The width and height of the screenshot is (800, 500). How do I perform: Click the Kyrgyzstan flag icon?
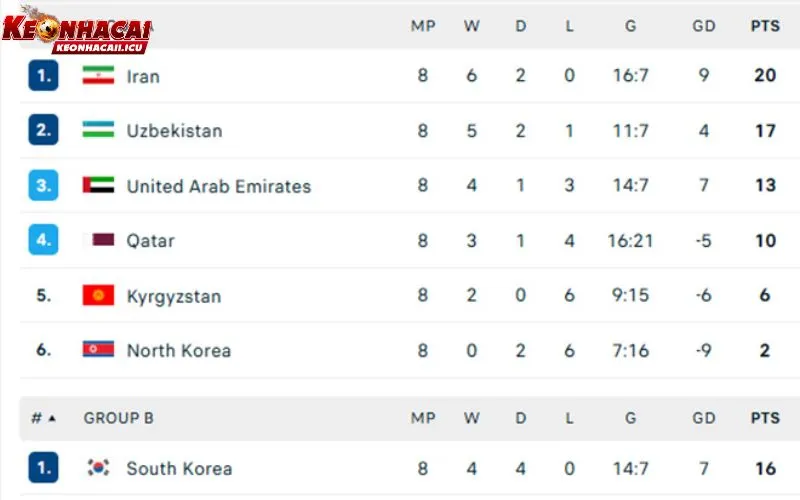[x=98, y=295]
